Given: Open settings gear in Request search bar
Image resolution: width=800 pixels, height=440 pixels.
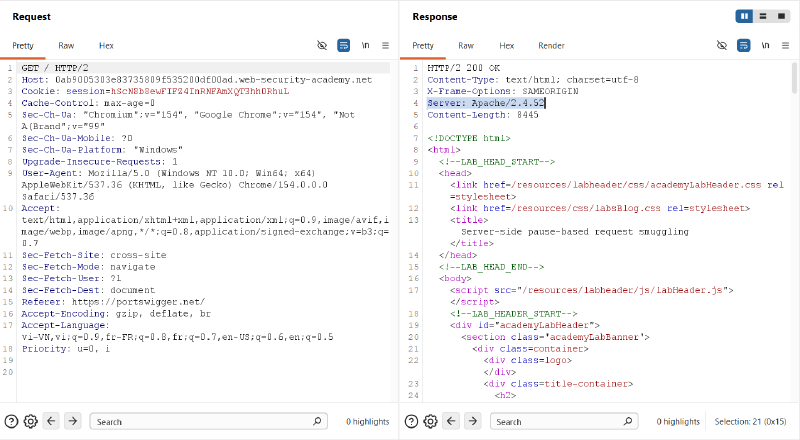Looking at the screenshot, I should (x=31, y=422).
